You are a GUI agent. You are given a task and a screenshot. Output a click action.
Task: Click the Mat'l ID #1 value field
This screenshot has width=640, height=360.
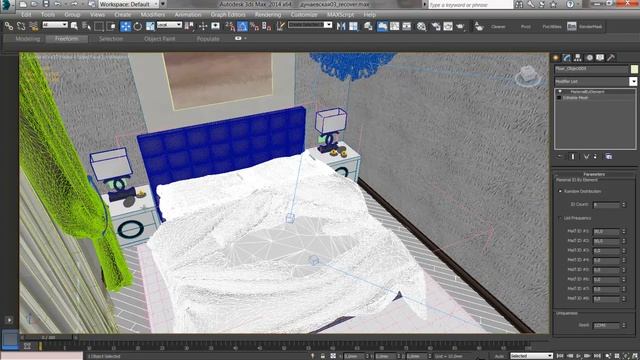pyautogui.click(x=607, y=231)
